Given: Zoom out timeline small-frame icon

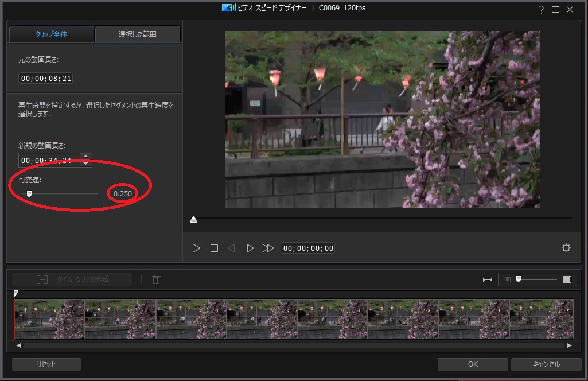Looking at the screenshot, I should click(x=507, y=279).
